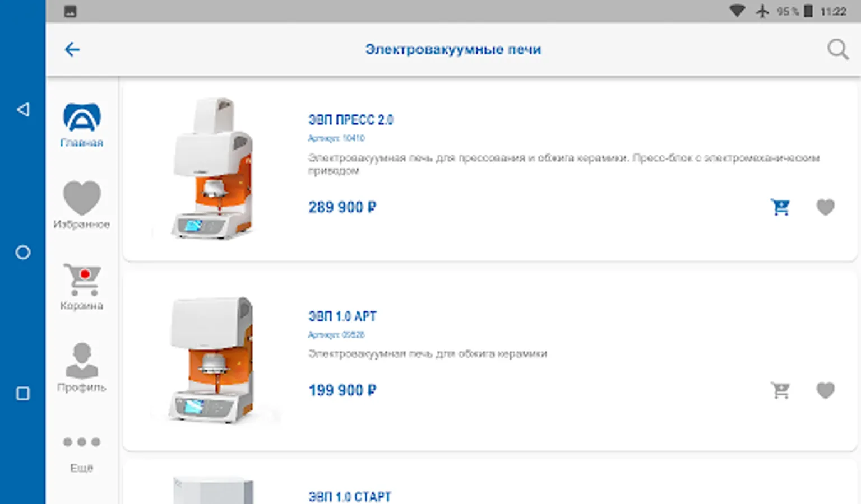This screenshot has width=861, height=504.
Task: Open the ЭВП 1.0 АРТ title link
Action: [342, 316]
